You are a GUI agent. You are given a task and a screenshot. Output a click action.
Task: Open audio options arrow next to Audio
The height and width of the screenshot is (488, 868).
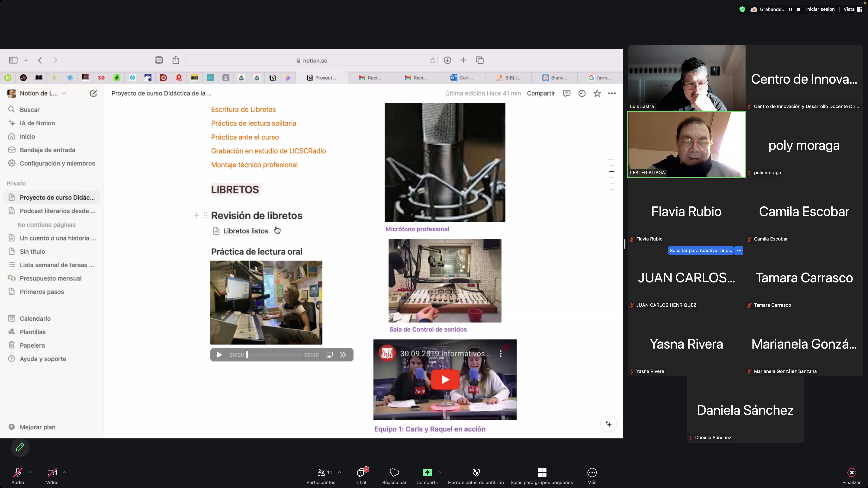[30, 472]
